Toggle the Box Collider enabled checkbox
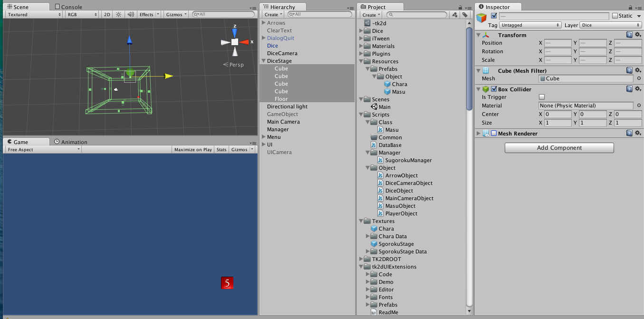 [494, 89]
